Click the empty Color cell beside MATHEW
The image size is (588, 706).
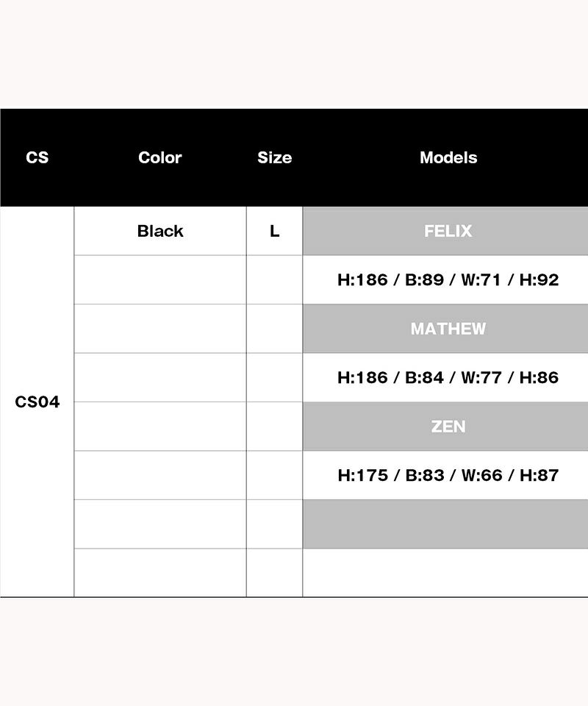pos(159,329)
